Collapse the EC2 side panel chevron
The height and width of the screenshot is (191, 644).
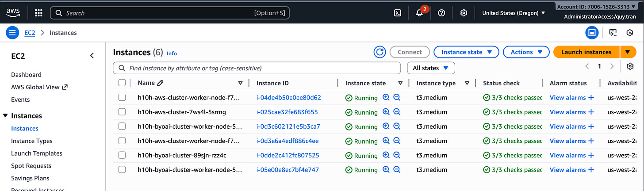click(92, 56)
